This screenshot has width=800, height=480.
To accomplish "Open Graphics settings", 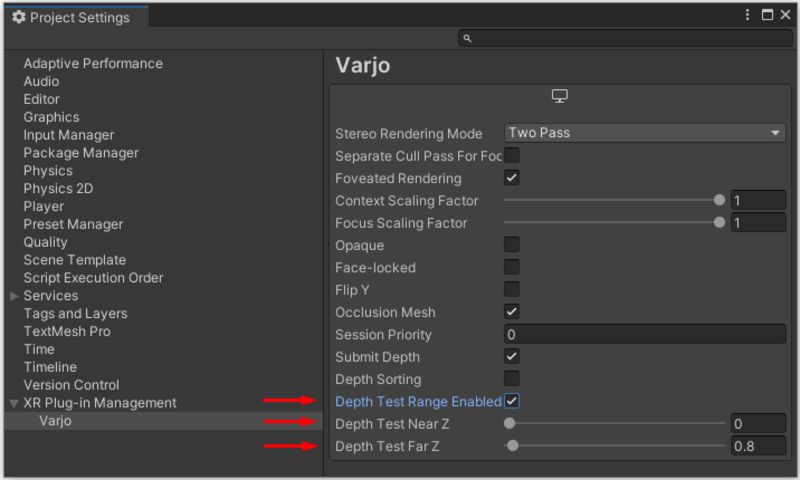I will coord(52,117).
